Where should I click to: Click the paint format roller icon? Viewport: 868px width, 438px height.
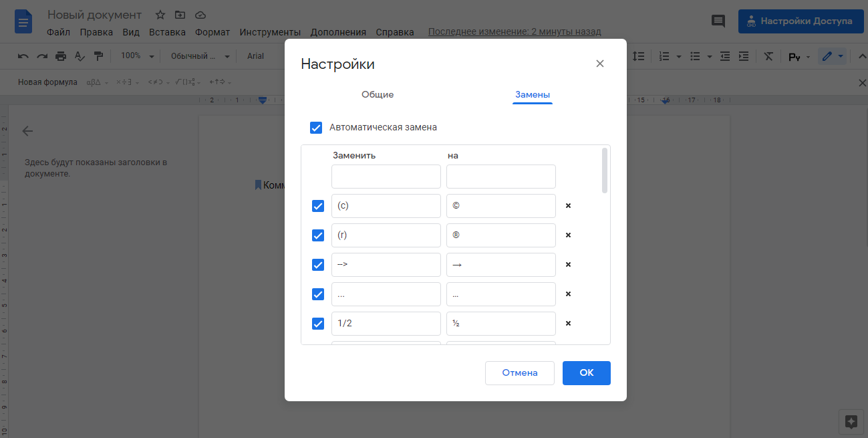[x=99, y=56]
